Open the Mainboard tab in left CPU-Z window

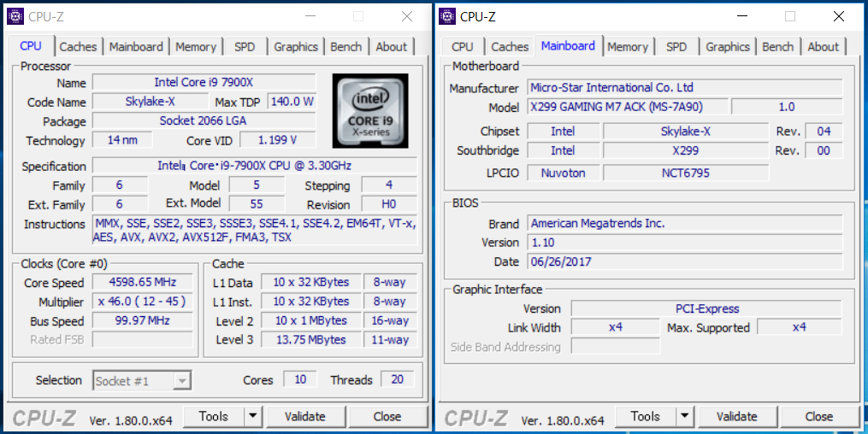point(136,47)
